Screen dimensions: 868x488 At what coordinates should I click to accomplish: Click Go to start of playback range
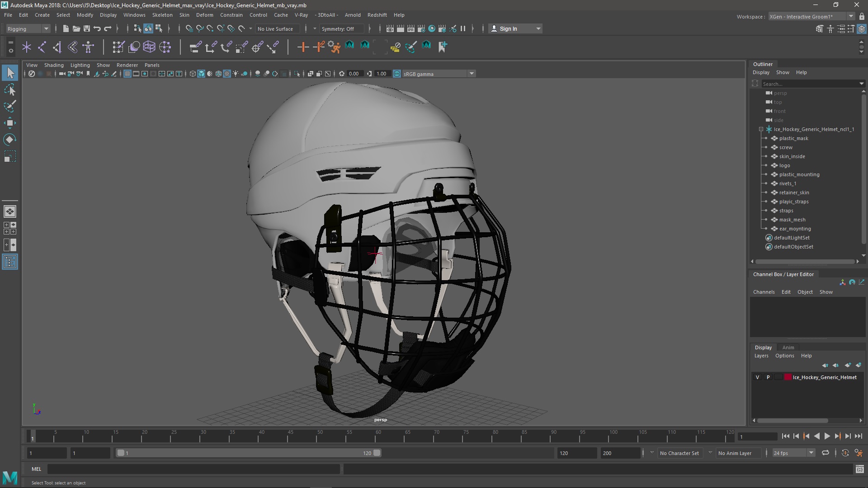(x=786, y=436)
